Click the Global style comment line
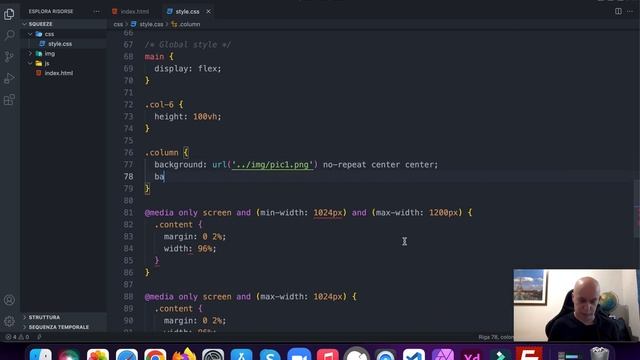The width and height of the screenshot is (640, 360). (188, 44)
